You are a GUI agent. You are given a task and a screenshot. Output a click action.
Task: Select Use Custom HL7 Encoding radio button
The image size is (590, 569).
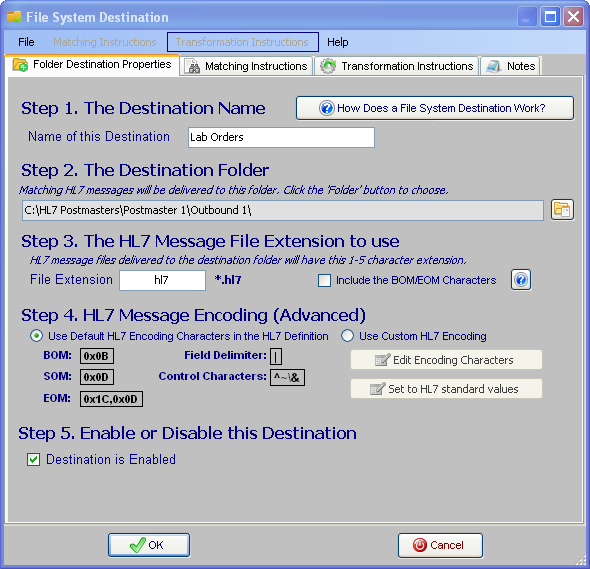tap(347, 336)
